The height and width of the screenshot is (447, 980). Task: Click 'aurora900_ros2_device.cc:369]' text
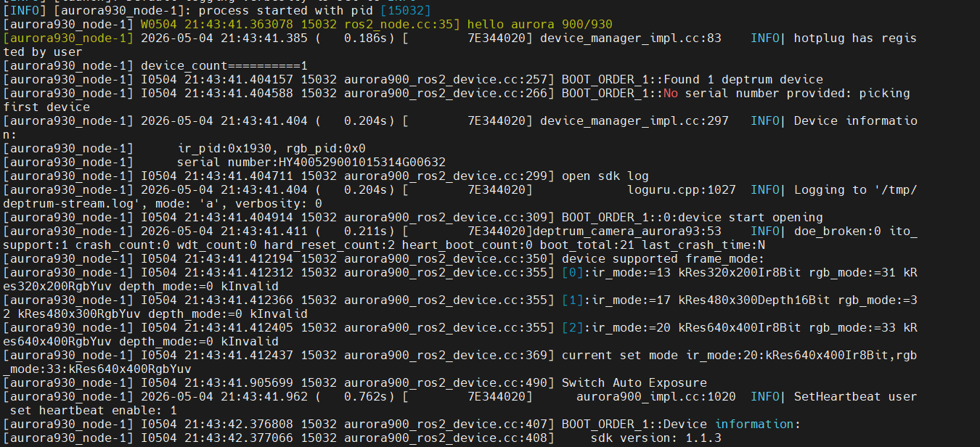tap(449, 355)
